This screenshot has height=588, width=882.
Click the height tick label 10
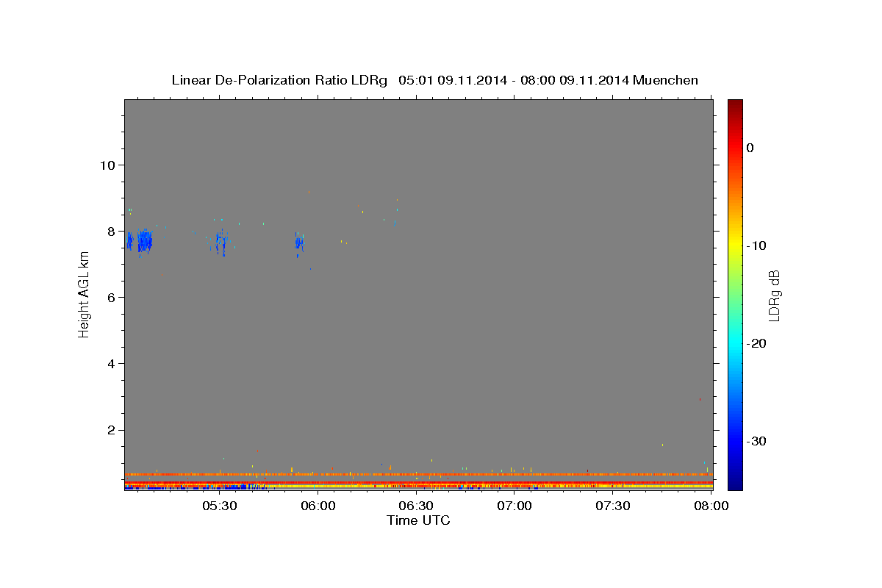[x=107, y=165]
